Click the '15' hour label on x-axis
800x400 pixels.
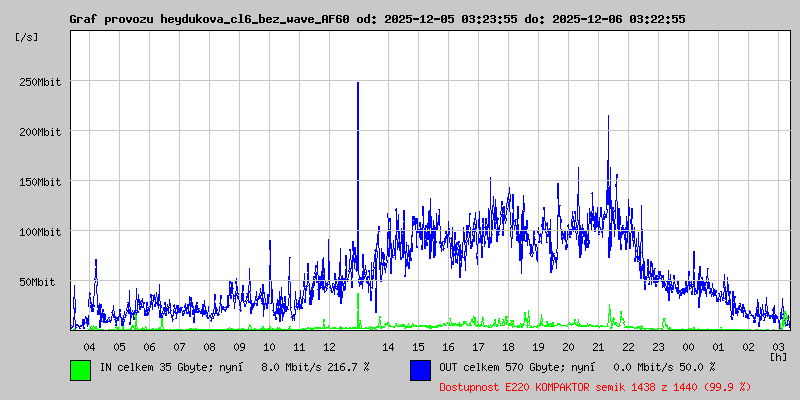pyautogui.click(x=418, y=347)
